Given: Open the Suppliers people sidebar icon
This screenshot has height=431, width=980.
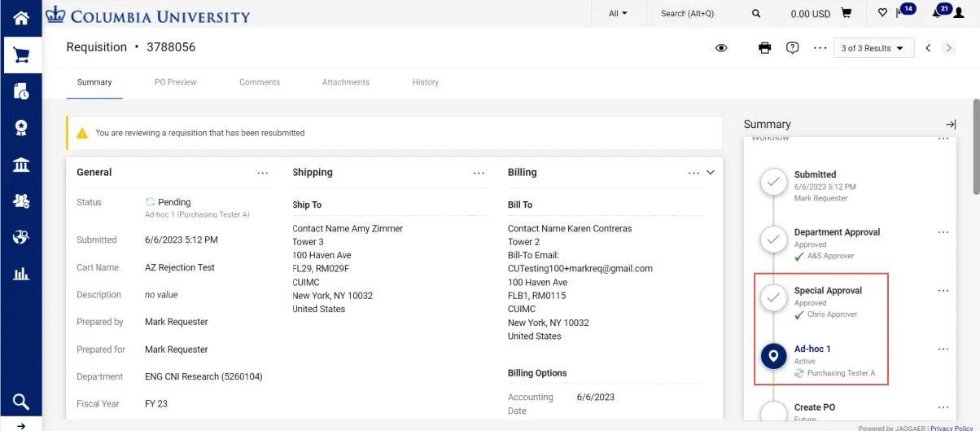Looking at the screenshot, I should pos(21,200).
